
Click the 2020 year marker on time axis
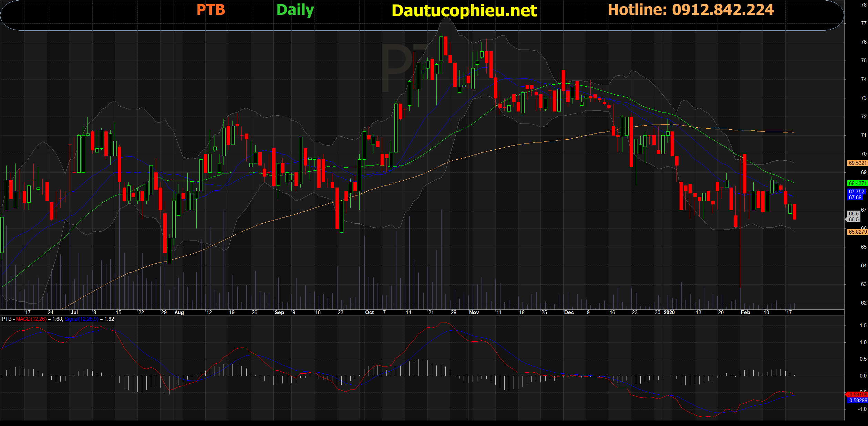[669, 312]
